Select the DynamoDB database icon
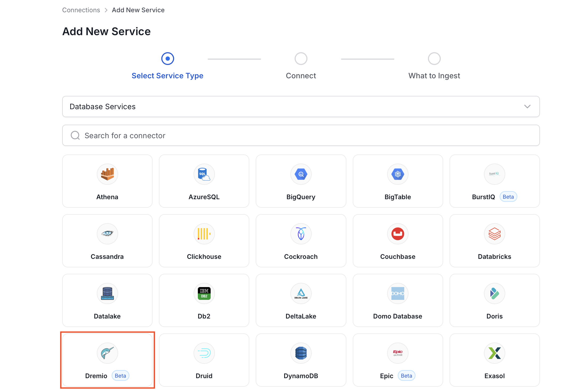This screenshot has width=577, height=392. 301,353
